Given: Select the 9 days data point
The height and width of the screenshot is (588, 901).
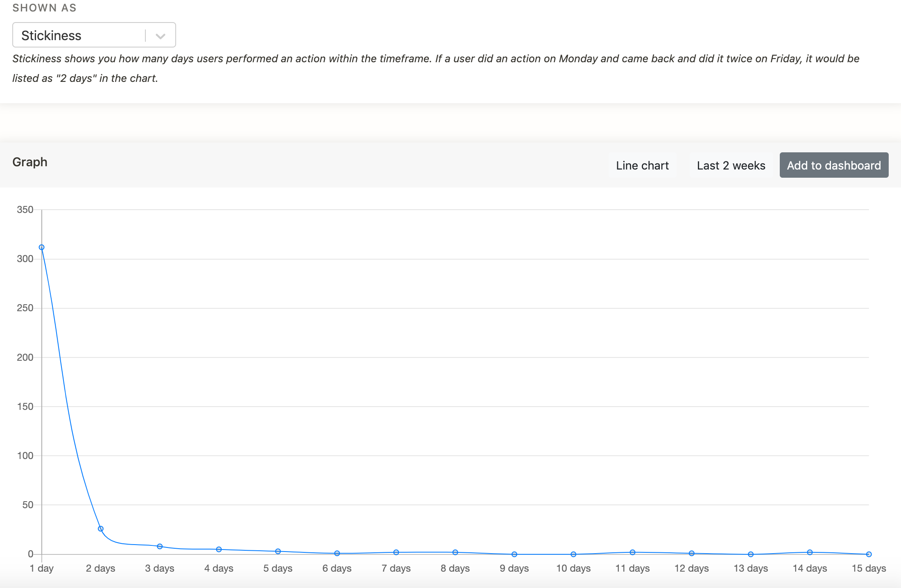Looking at the screenshot, I should [x=514, y=554].
